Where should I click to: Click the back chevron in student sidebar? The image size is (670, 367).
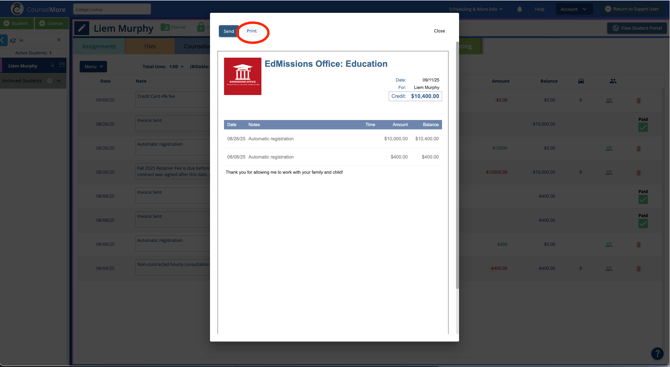click(3, 40)
